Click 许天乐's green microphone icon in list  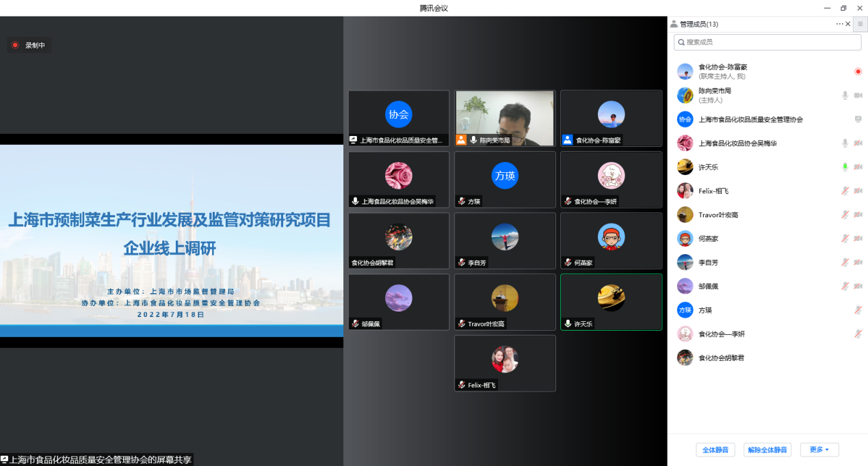(845, 167)
